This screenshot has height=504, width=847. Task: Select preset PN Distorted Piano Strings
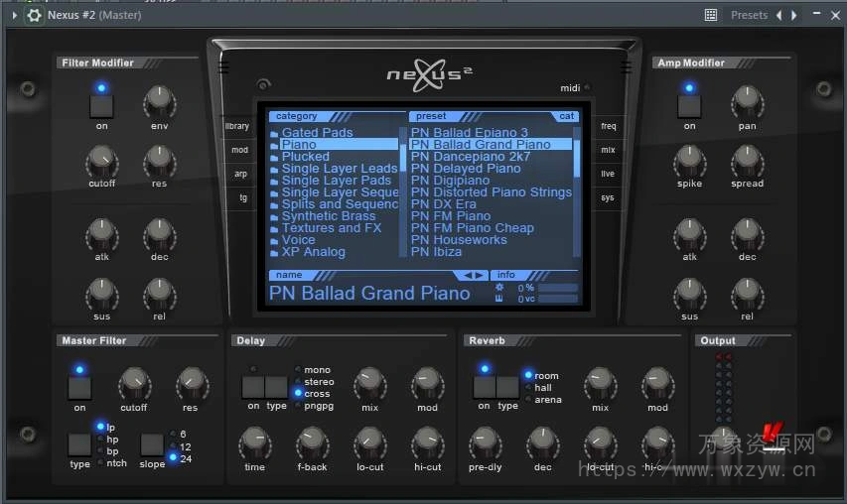(492, 192)
